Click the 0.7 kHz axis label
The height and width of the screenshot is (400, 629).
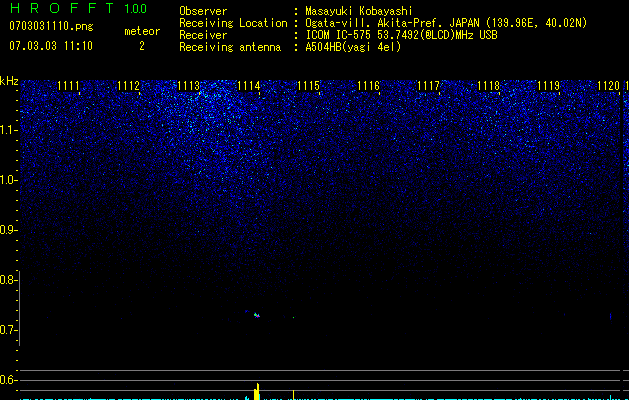pyautogui.click(x=8, y=330)
